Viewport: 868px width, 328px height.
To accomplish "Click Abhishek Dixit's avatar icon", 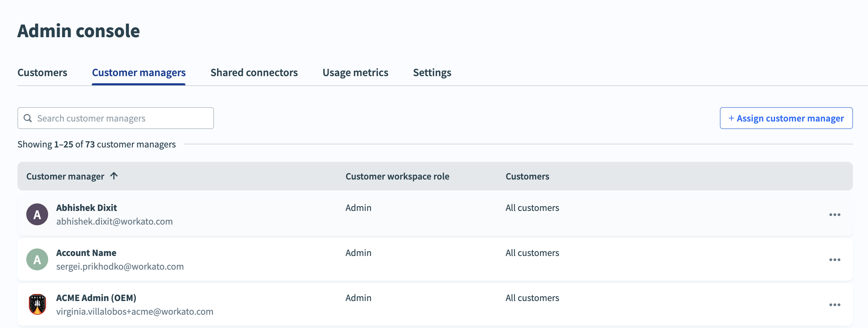I will tap(37, 214).
